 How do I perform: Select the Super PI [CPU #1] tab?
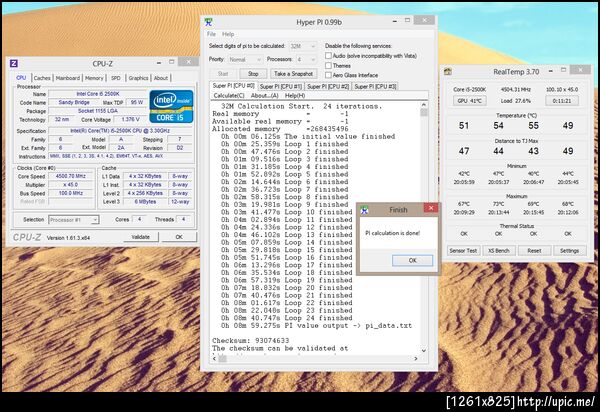coord(281,86)
